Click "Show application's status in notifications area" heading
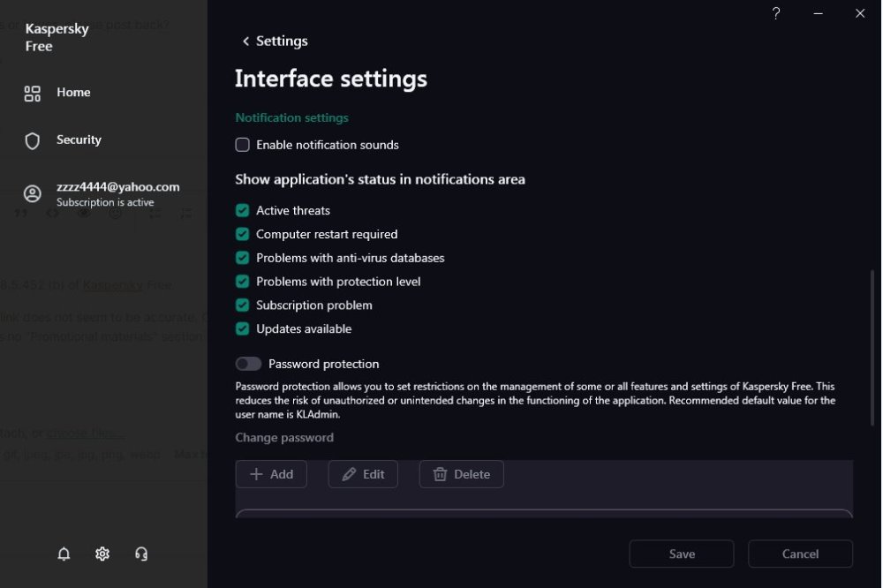883x588 pixels. pyautogui.click(x=380, y=180)
